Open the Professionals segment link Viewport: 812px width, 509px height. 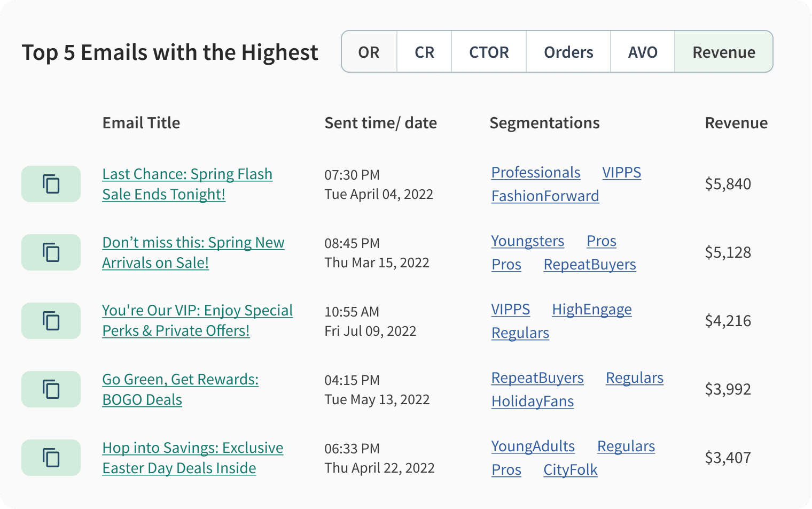[536, 172]
